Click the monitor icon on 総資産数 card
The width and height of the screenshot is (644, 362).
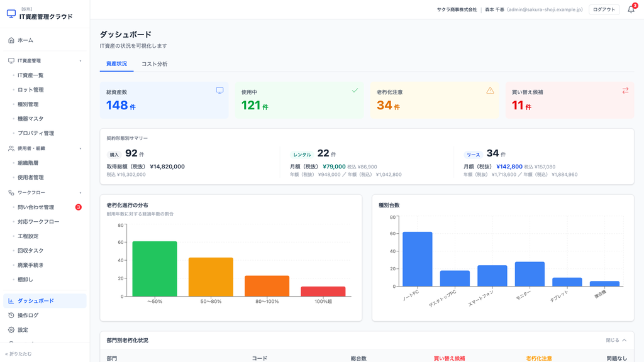pyautogui.click(x=219, y=90)
